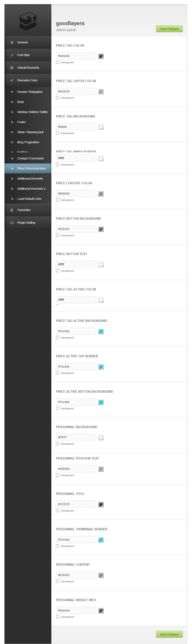Open Personnal Widget Info color picker
192x644 pixels.
coord(101,611)
